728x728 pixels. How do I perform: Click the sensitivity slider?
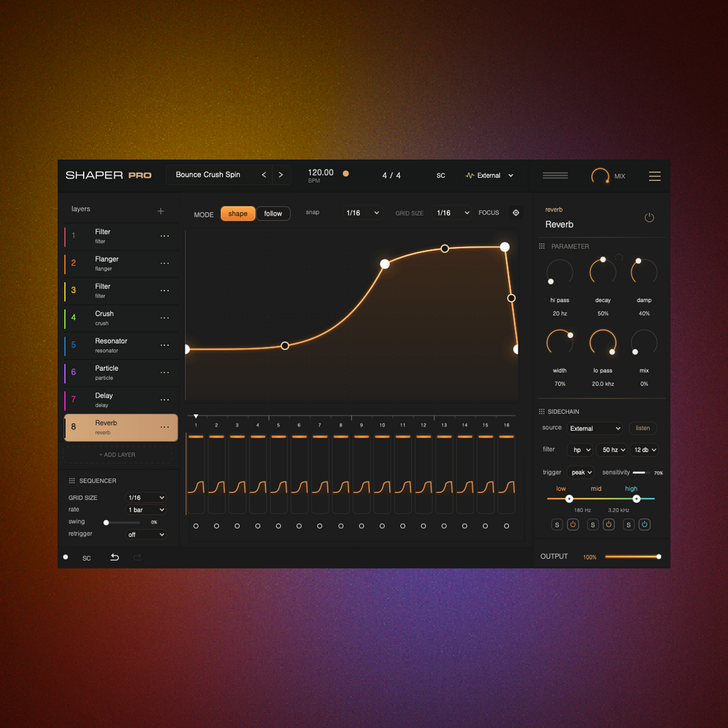(641, 473)
